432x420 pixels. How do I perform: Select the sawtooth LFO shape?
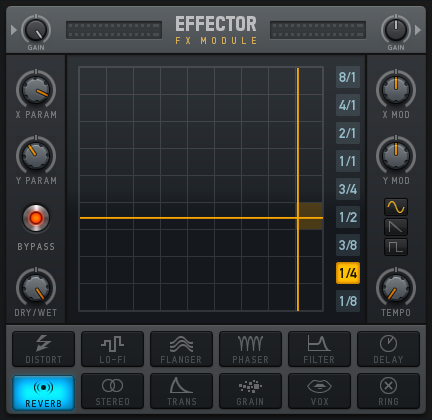pyautogui.click(x=396, y=227)
